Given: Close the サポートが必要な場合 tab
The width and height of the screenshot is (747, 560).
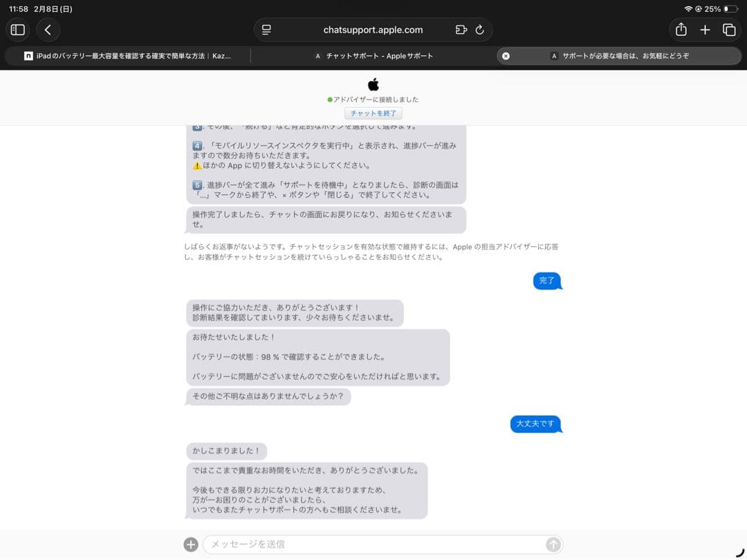Looking at the screenshot, I should pos(506,55).
